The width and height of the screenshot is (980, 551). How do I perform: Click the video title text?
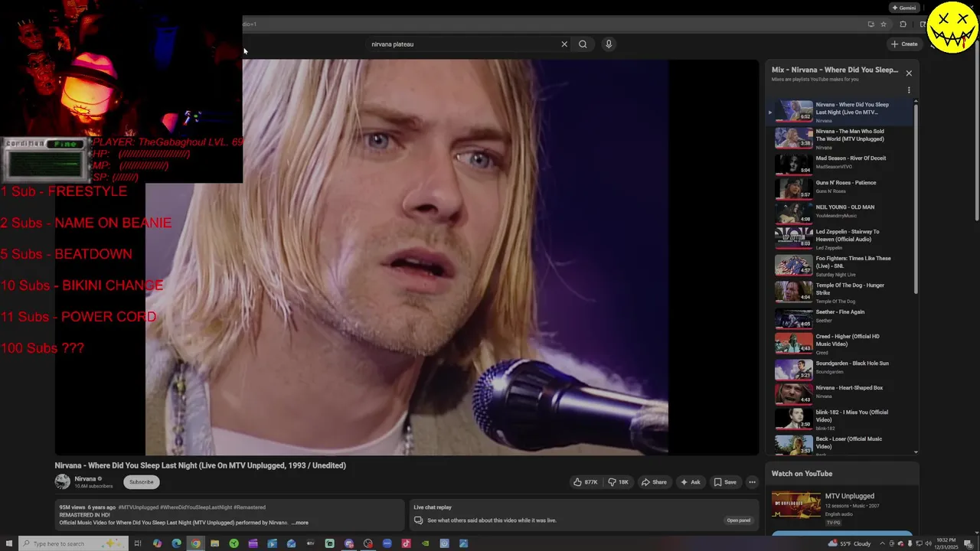click(x=200, y=465)
